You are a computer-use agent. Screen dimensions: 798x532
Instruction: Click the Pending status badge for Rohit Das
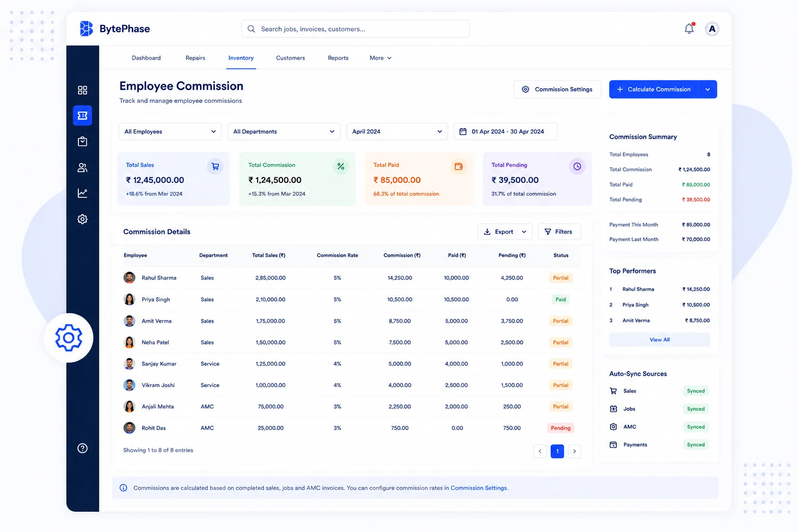click(561, 428)
